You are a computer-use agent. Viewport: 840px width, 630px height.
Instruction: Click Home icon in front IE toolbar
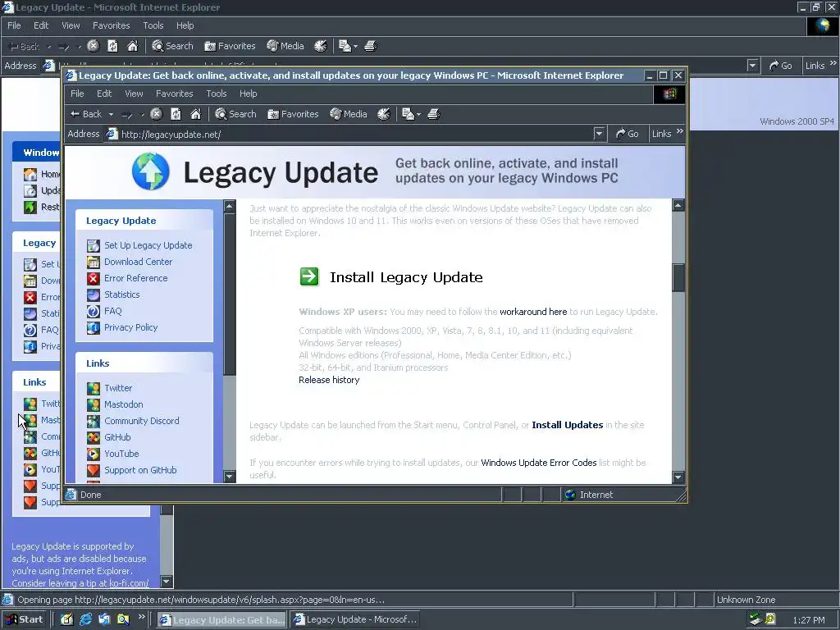(x=195, y=113)
